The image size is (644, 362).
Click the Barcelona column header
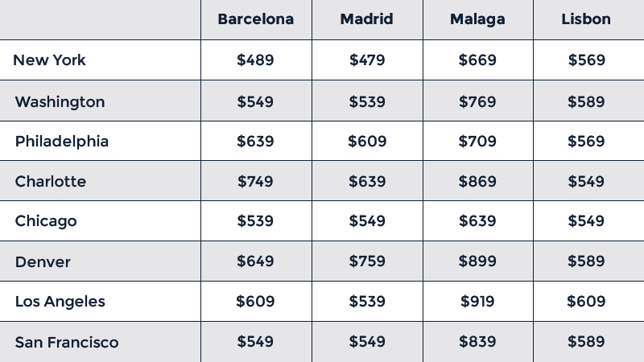pos(255,19)
